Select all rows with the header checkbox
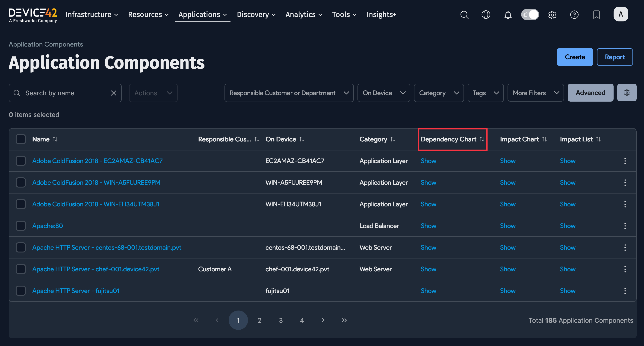This screenshot has width=644, height=346. 21,139
